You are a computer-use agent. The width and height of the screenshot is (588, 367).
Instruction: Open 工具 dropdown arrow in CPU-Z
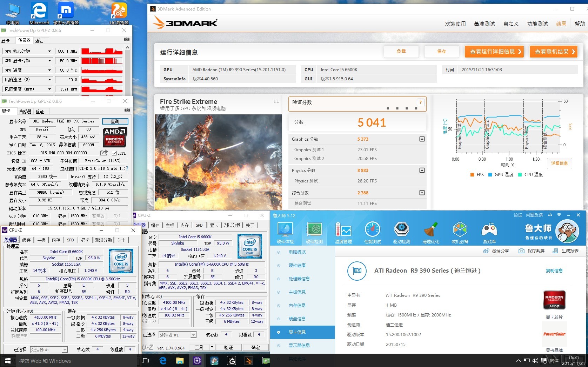pos(212,347)
